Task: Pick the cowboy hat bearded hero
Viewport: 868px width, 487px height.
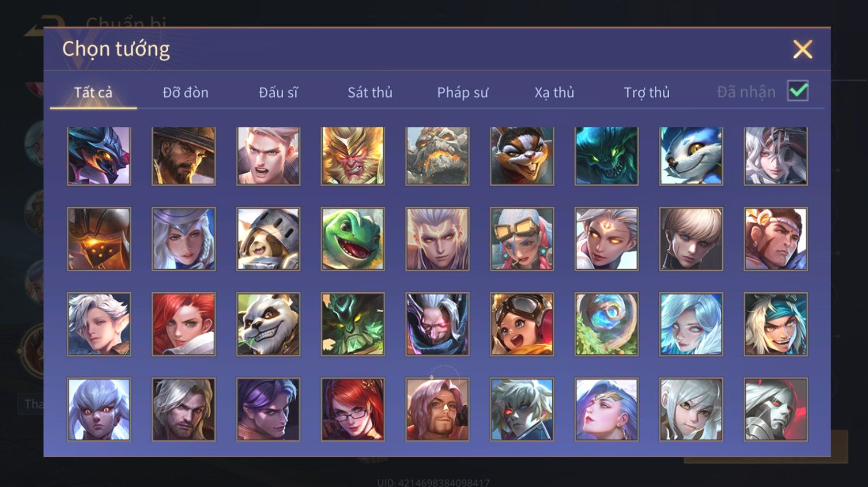Action: click(184, 156)
